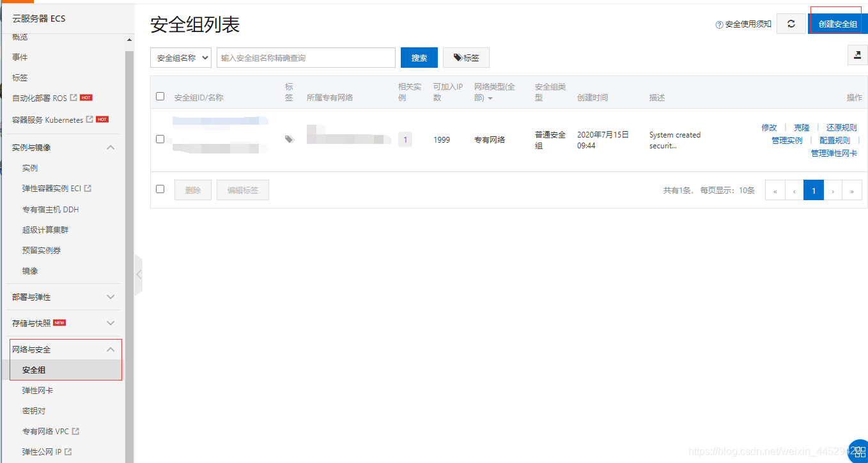Click the 配置规则 link

tap(834, 141)
